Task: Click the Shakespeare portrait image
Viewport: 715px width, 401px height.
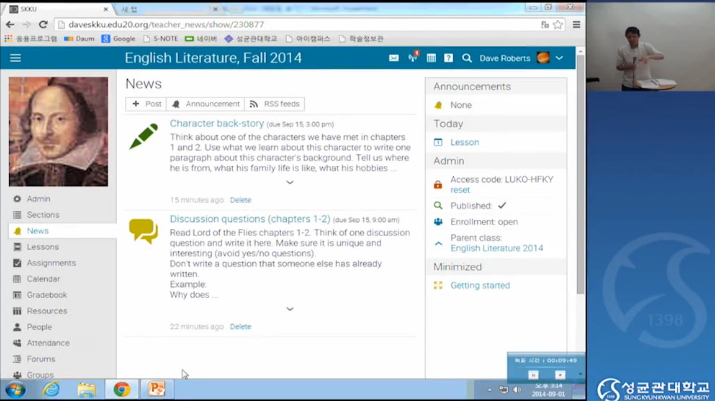Action: [58, 131]
